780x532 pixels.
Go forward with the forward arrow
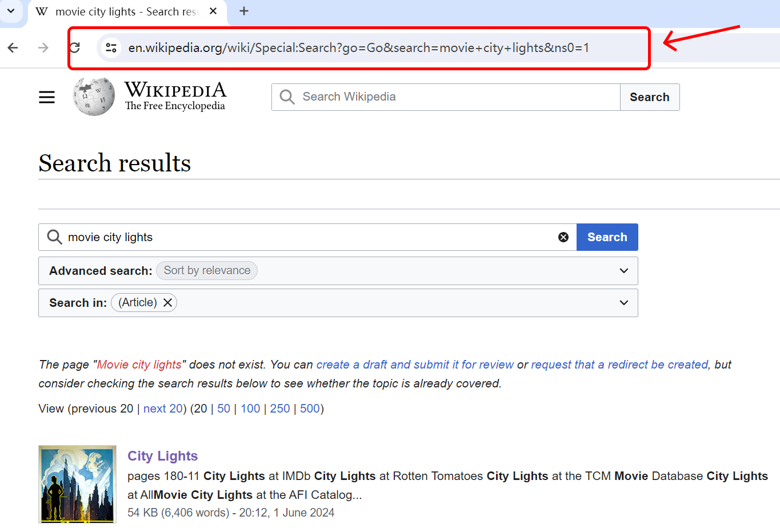point(43,47)
